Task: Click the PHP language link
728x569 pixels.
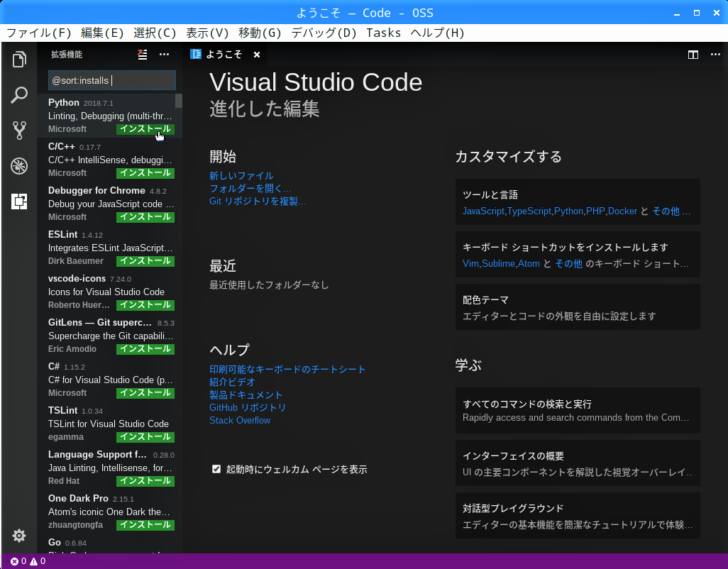Action: pos(595,211)
